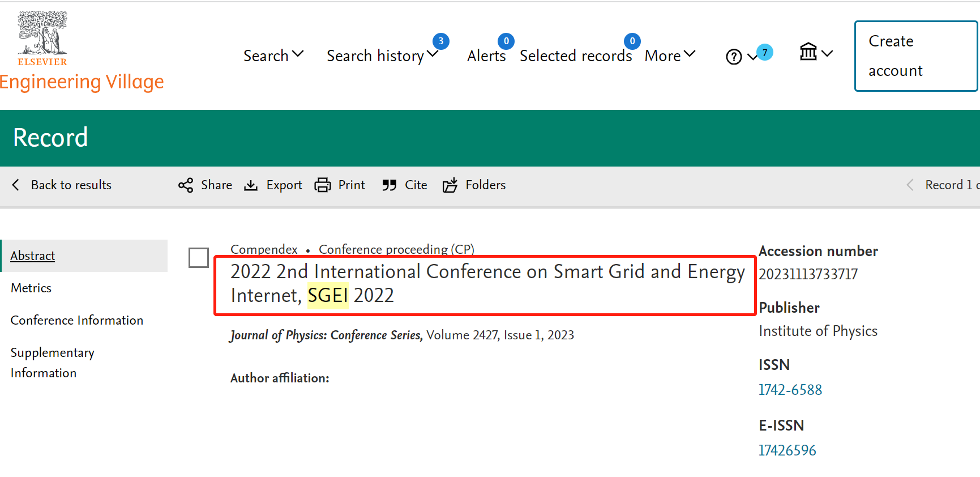Viewport: 980px width, 477px height.
Task: Click the Export download icon
Action: click(x=251, y=185)
